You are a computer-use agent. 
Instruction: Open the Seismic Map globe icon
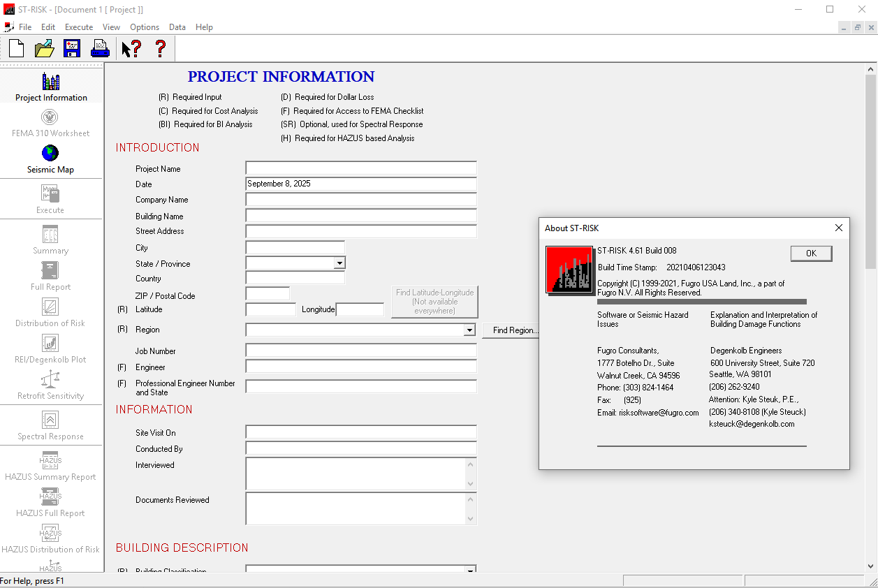50,153
